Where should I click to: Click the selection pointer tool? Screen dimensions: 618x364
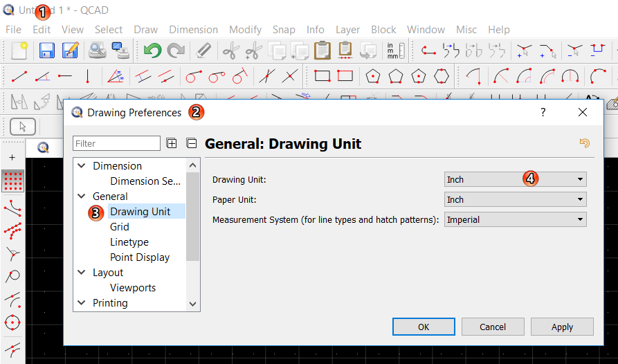pyautogui.click(x=23, y=127)
